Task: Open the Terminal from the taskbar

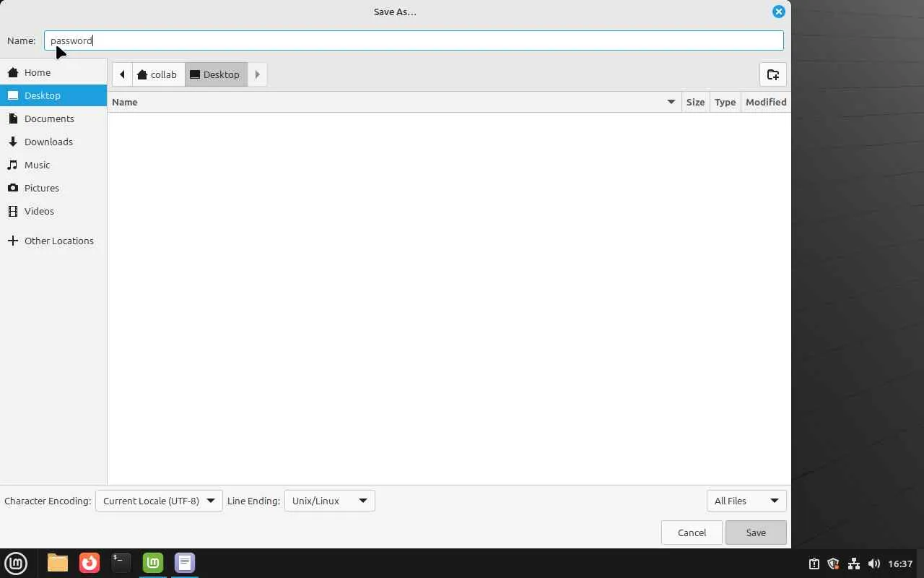Action: 121,562
